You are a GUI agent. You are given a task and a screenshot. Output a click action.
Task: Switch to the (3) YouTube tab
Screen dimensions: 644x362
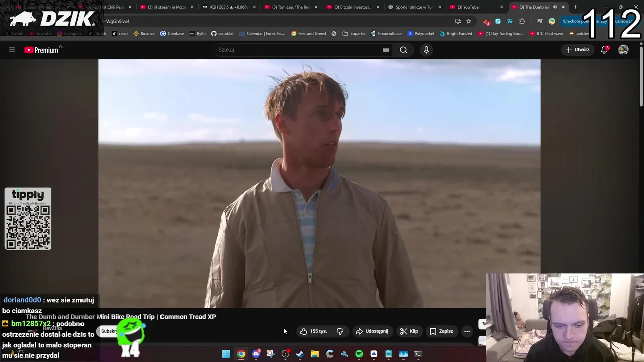coord(476,7)
